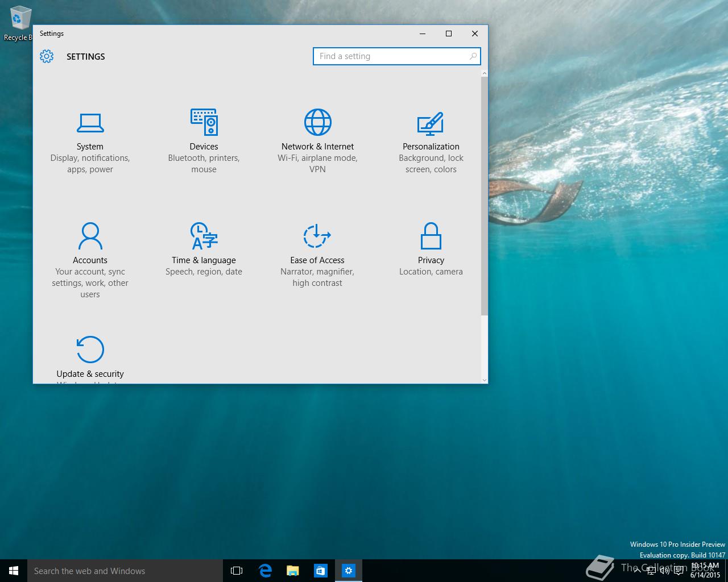Open the Windows Start menu

click(x=14, y=571)
